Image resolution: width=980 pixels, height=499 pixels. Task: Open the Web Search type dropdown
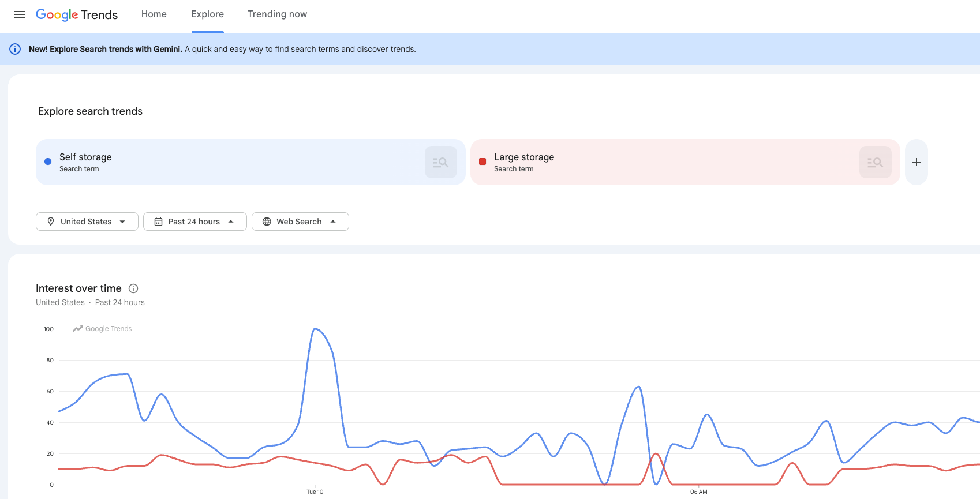tap(300, 222)
